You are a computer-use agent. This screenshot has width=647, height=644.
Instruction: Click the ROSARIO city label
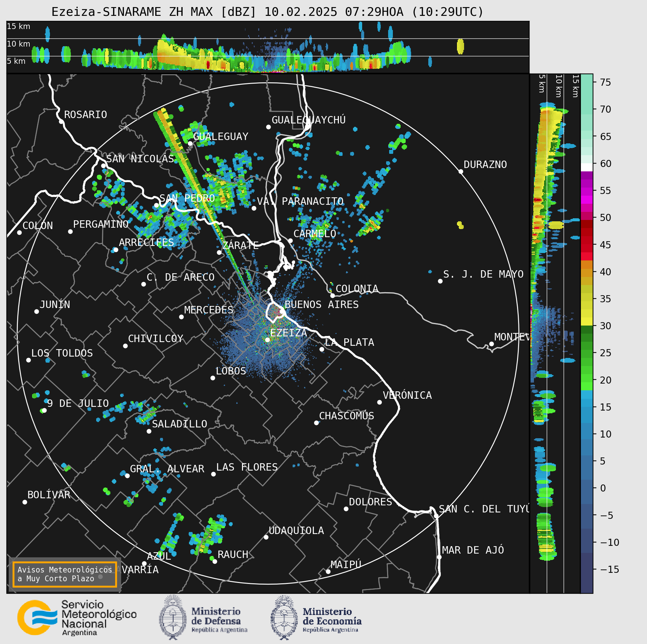click(85, 115)
